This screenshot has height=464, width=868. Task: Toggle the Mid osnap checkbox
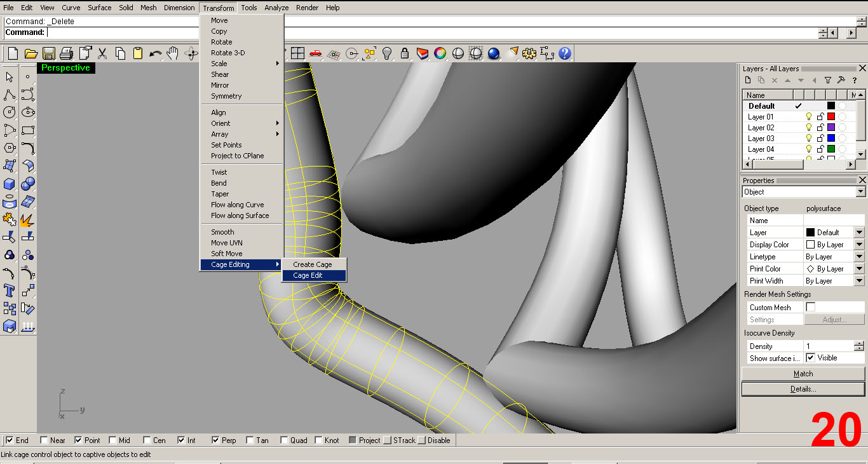[x=112, y=440]
